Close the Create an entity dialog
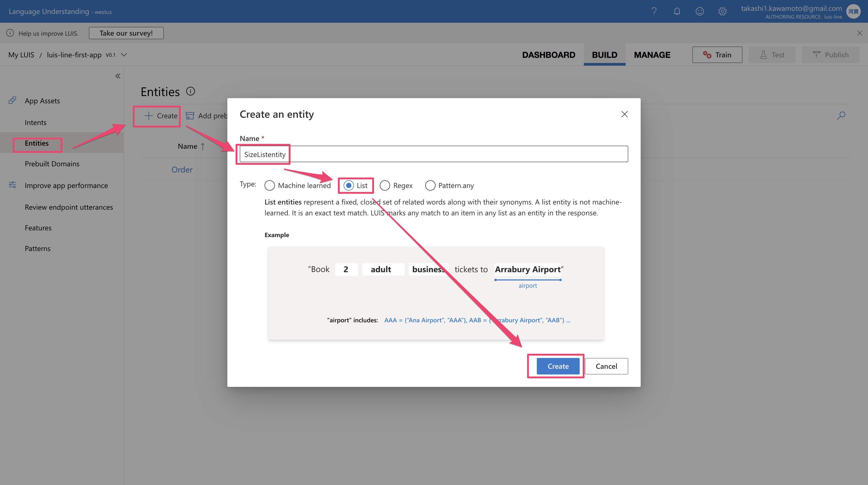The image size is (868, 485). click(624, 114)
